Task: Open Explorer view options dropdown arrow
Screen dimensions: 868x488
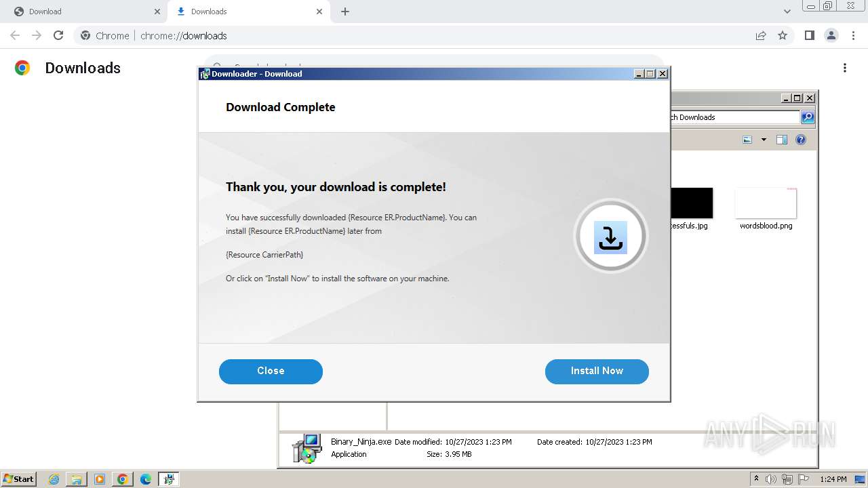Action: (x=764, y=140)
